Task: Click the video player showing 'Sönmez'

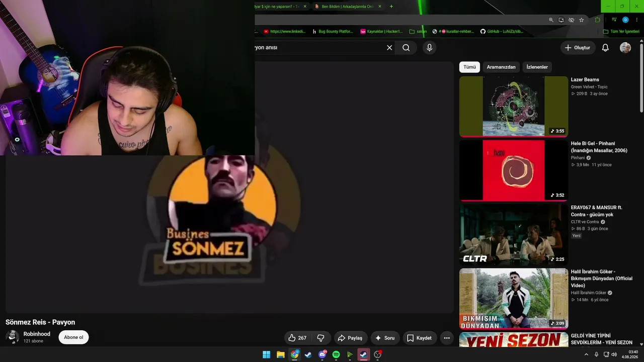Action: pyautogui.click(x=229, y=188)
